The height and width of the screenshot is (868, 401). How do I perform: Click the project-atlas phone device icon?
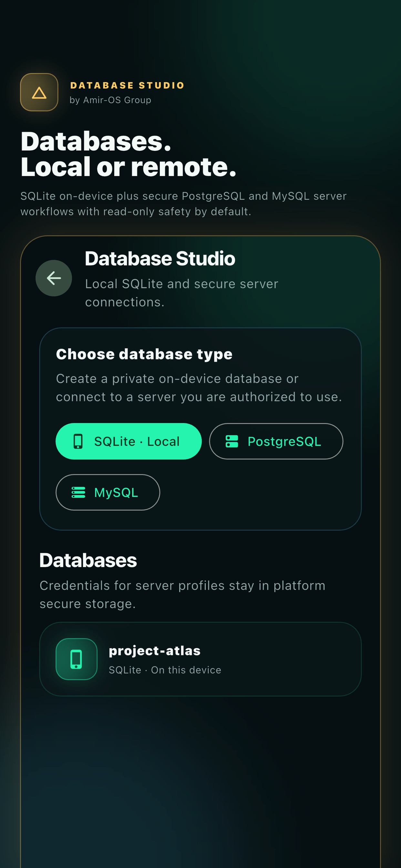77,659
